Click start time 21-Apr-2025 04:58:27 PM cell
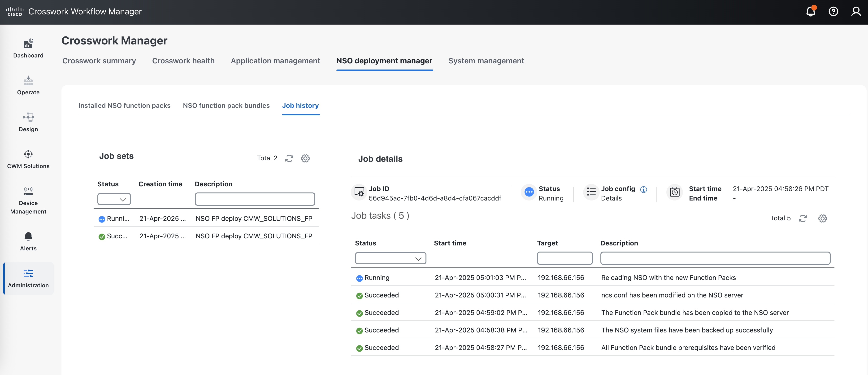Viewport: 868px width, 375px height. point(481,348)
